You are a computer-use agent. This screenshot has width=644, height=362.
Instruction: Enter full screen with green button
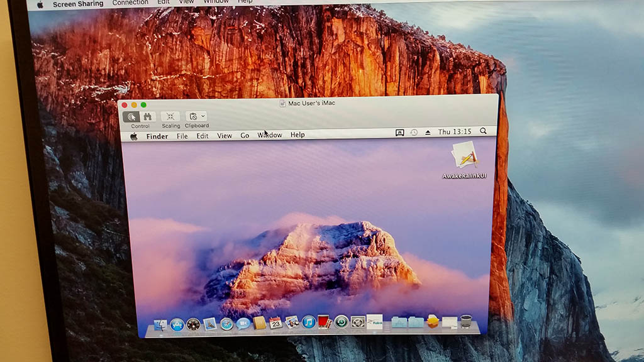143,105
